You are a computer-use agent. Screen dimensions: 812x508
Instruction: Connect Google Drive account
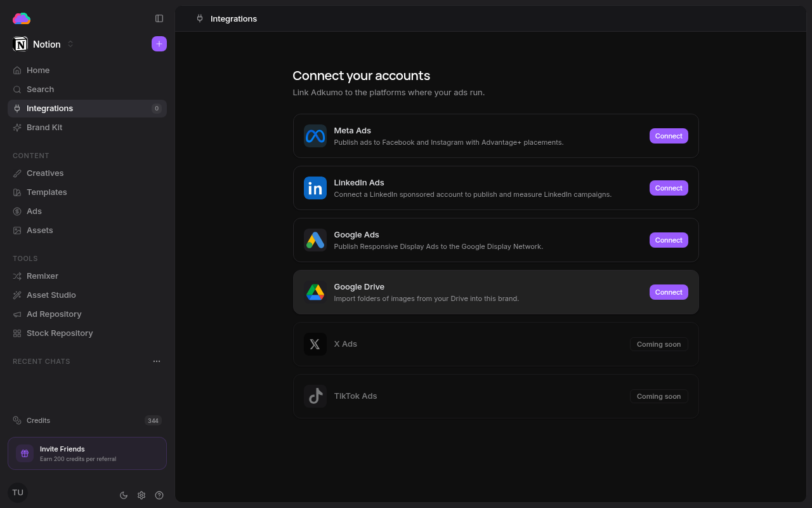coord(669,292)
